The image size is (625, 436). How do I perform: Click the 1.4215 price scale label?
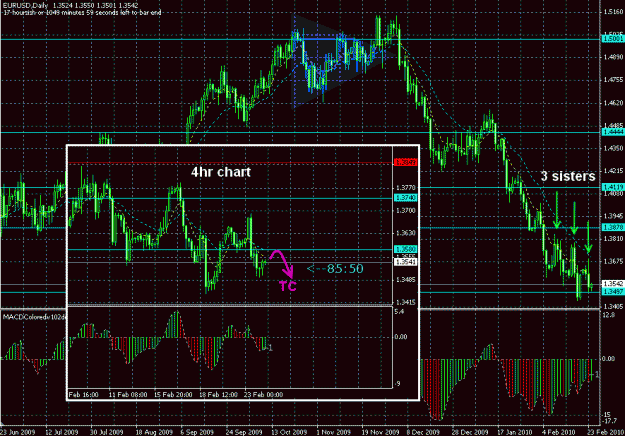pos(613,171)
